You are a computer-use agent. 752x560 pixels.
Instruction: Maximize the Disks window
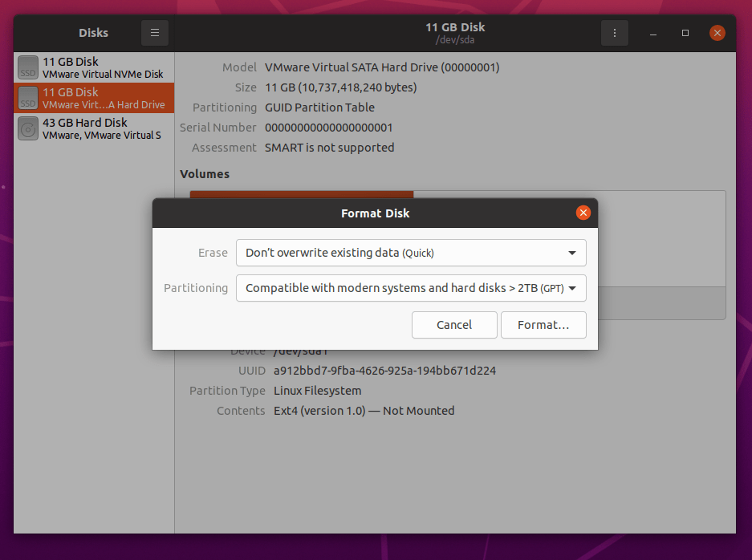(685, 33)
